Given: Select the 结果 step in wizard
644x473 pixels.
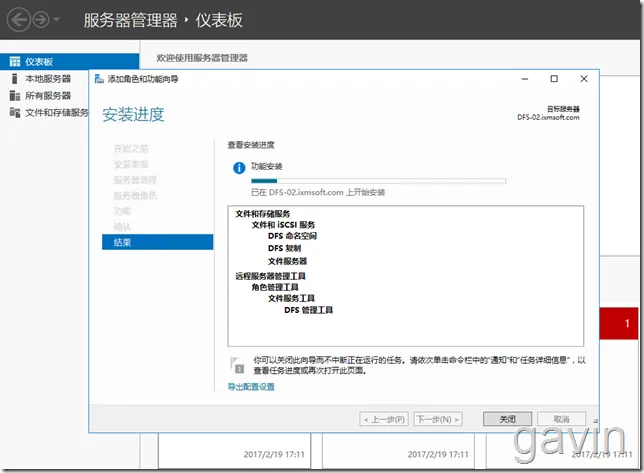Looking at the screenshot, I should pyautogui.click(x=157, y=242).
